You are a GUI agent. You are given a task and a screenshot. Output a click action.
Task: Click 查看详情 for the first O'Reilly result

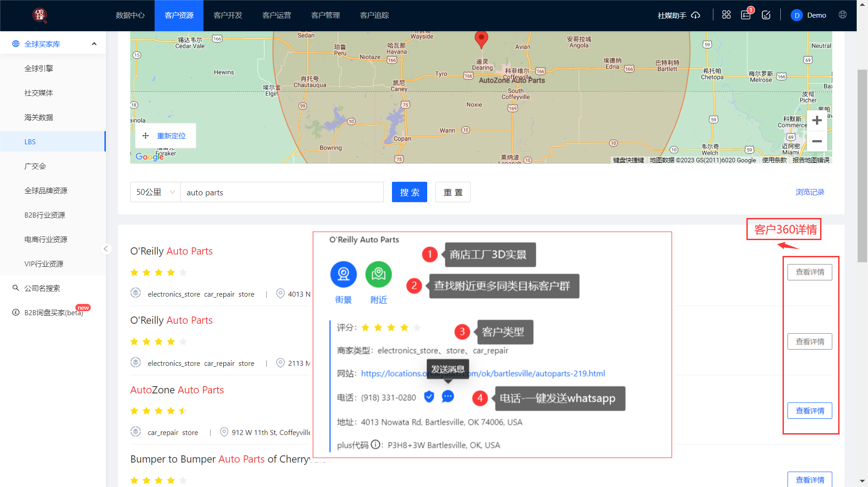click(810, 272)
